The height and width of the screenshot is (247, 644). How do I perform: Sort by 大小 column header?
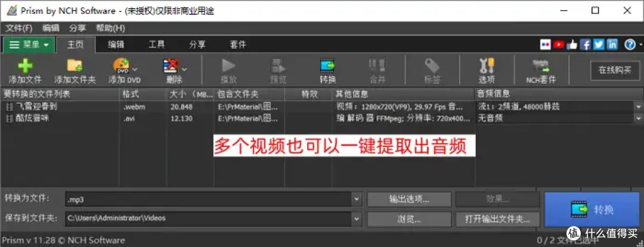[x=191, y=94]
